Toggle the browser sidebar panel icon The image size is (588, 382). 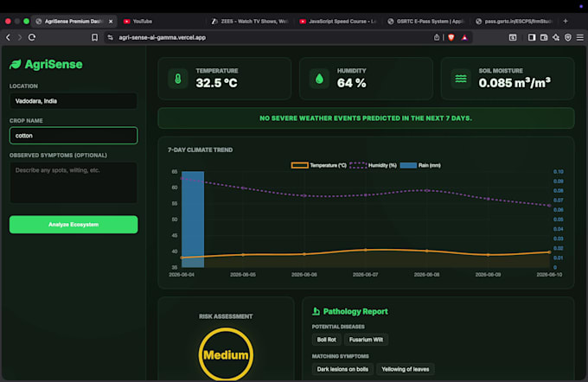click(x=532, y=37)
